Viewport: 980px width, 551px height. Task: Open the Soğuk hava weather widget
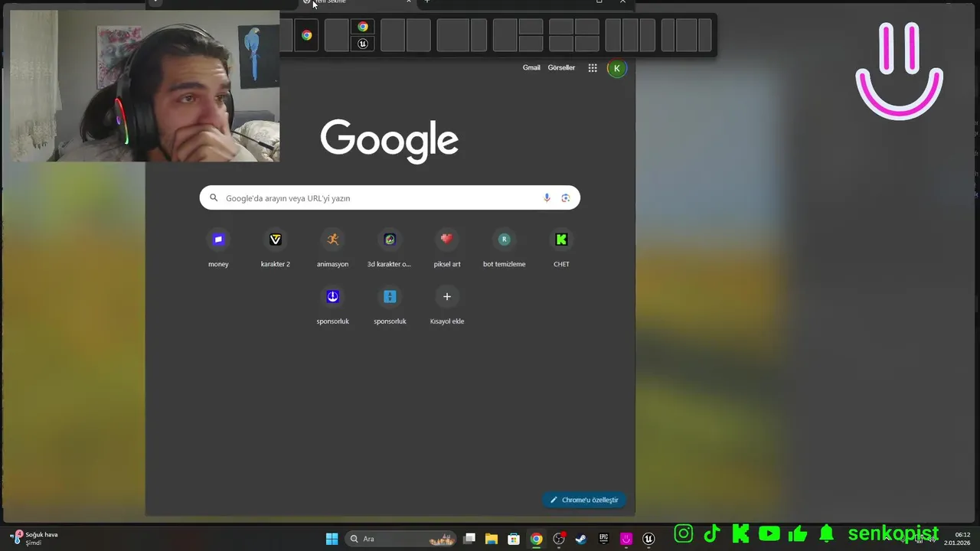(x=35, y=539)
